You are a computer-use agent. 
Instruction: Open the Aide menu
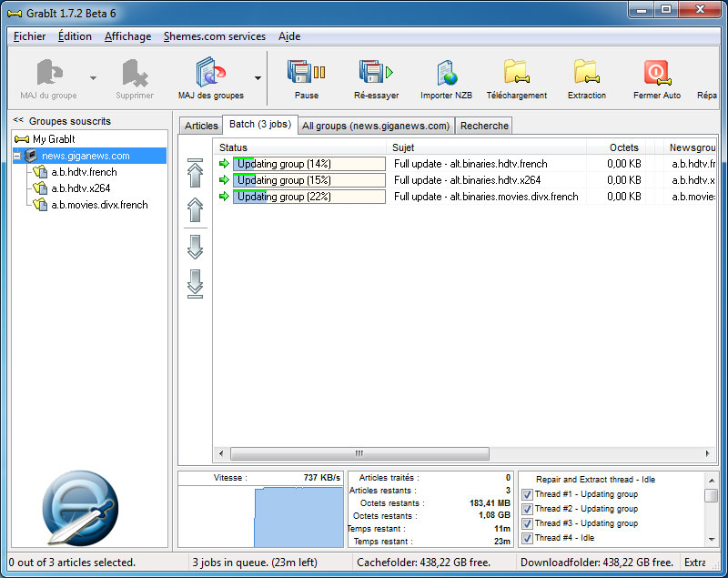(289, 36)
